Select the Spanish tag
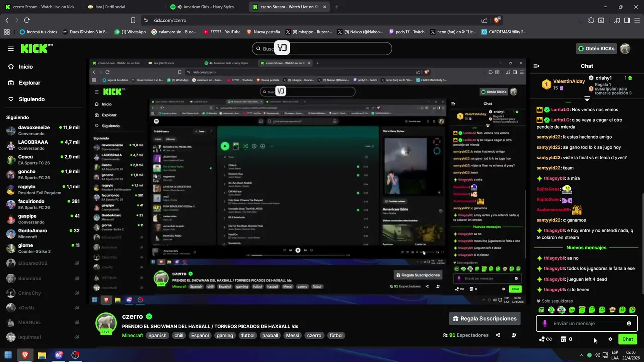The width and height of the screenshot is (644, 362). (157, 335)
